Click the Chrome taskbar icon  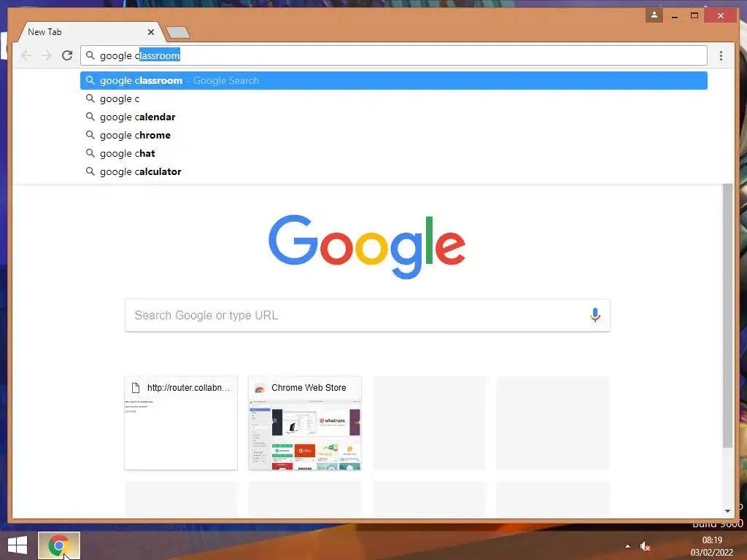pyautogui.click(x=59, y=545)
